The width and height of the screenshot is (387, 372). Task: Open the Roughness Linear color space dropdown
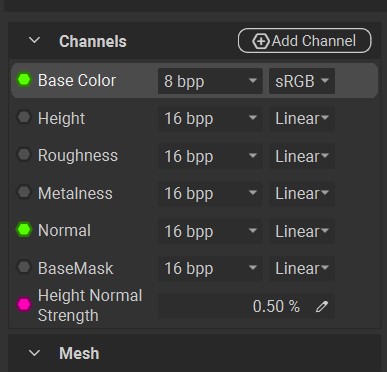[302, 156]
